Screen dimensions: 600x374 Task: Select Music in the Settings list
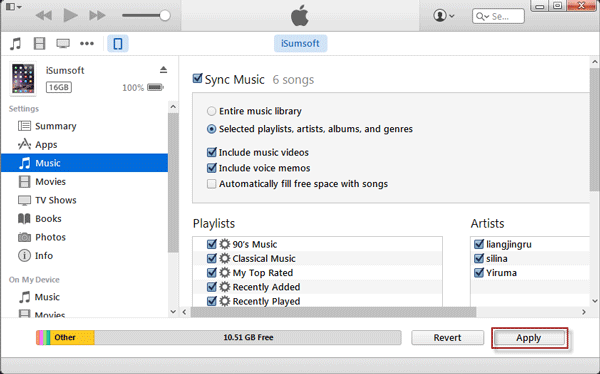pos(85,163)
